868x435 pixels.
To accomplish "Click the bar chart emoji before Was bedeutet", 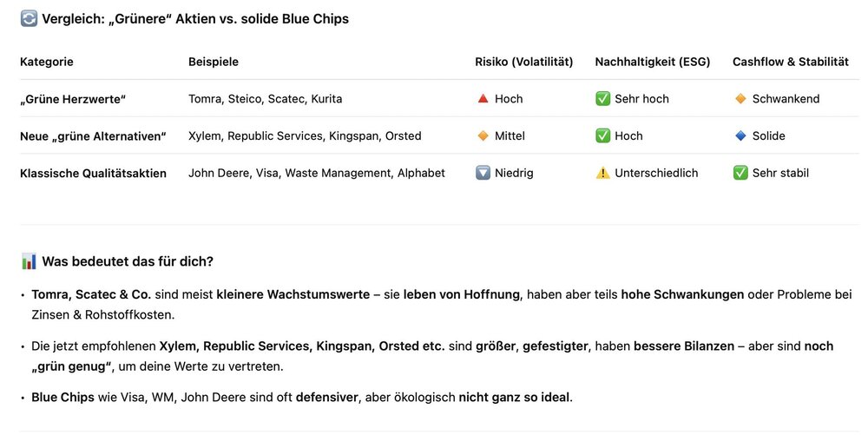I will 29,261.
